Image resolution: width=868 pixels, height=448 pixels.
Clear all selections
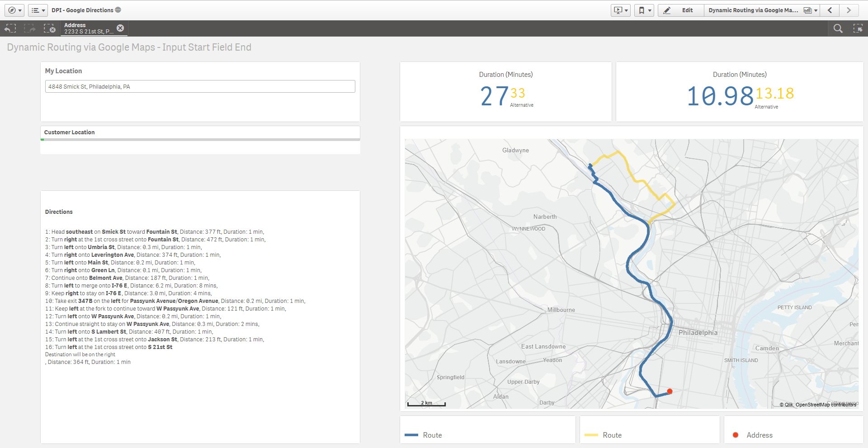[50, 28]
